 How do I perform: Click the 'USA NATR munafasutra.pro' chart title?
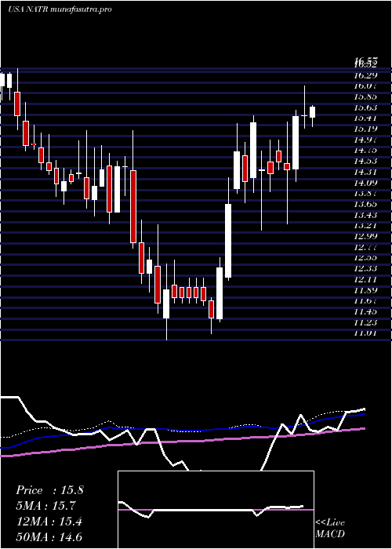[60, 9]
